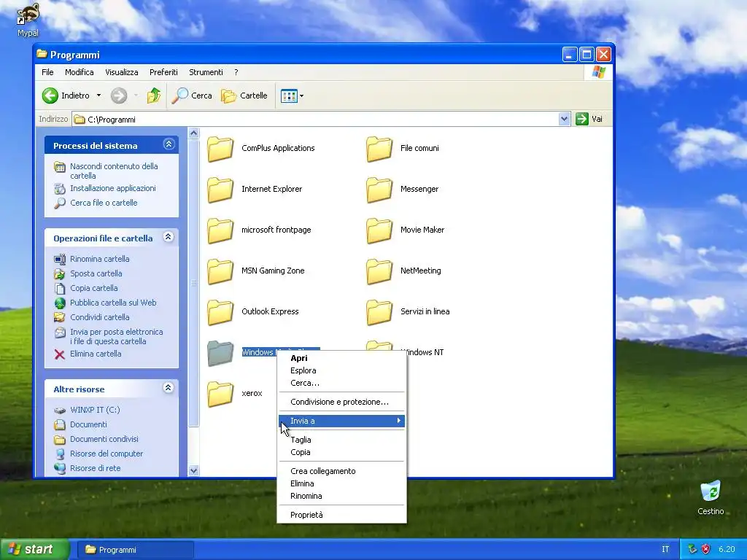Choose Rinomina in the context menu
747x560 pixels.
(x=341, y=496)
